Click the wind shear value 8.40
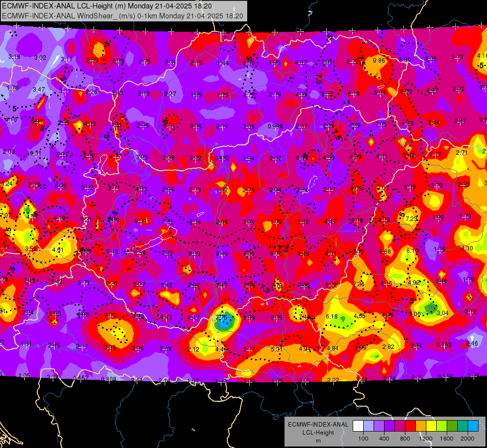Viewport: 487px width, 448px height. click(222, 254)
